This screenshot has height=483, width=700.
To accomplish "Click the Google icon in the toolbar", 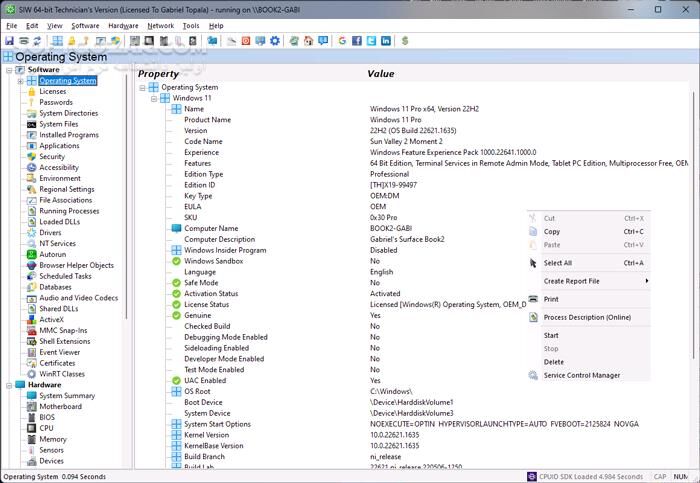I will tap(343, 41).
